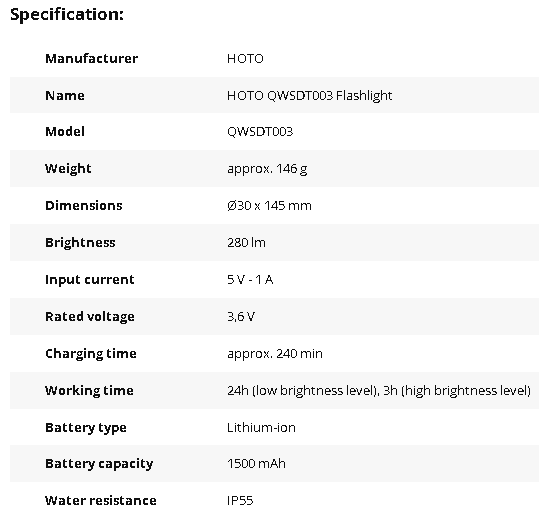Click the Model value QWSDT003

click(x=260, y=132)
